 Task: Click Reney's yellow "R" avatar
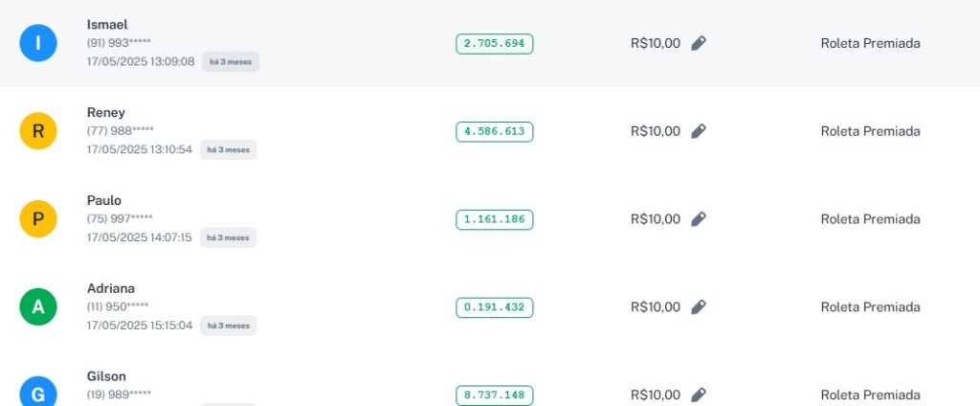pyautogui.click(x=38, y=131)
